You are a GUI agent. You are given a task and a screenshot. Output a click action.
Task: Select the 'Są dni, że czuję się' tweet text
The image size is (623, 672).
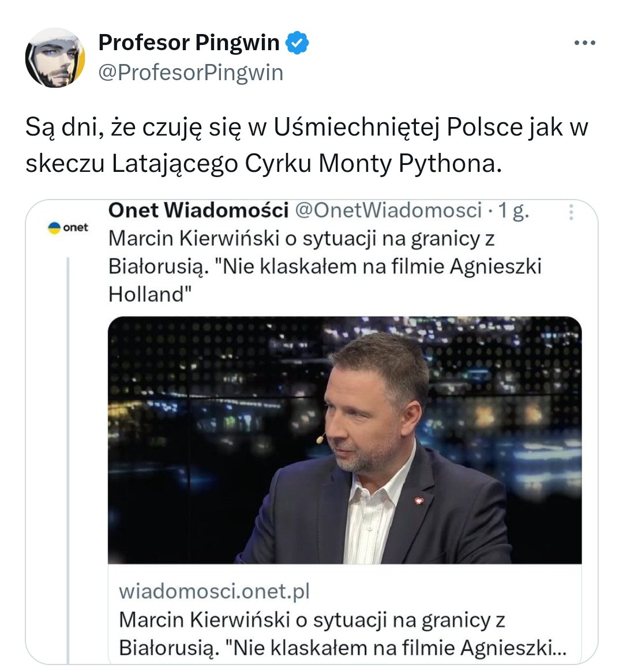[307, 145]
